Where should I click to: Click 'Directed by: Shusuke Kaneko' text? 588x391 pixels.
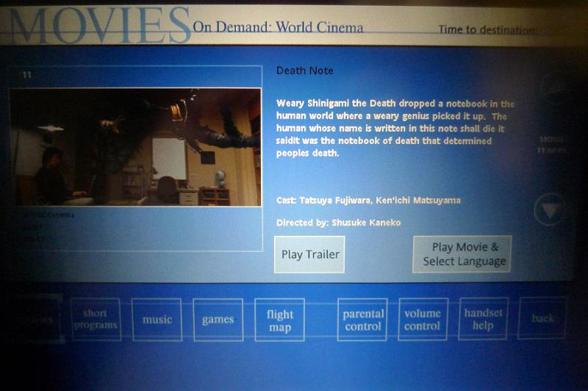tap(338, 223)
